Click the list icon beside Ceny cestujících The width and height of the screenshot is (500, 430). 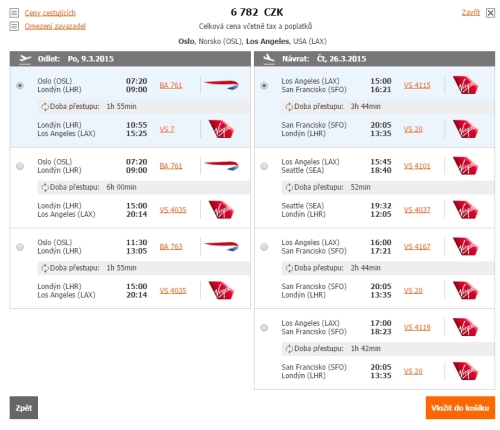pos(14,13)
